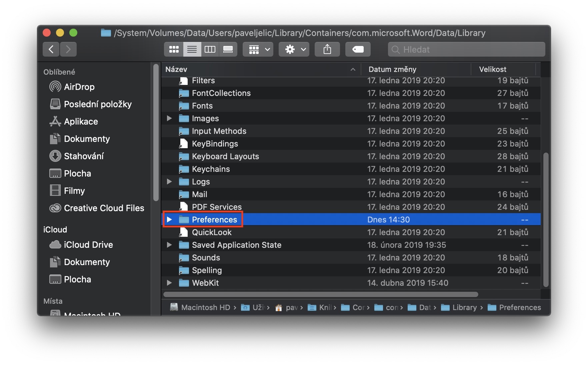
Task: Sort the list by Název column
Action: [261, 69]
